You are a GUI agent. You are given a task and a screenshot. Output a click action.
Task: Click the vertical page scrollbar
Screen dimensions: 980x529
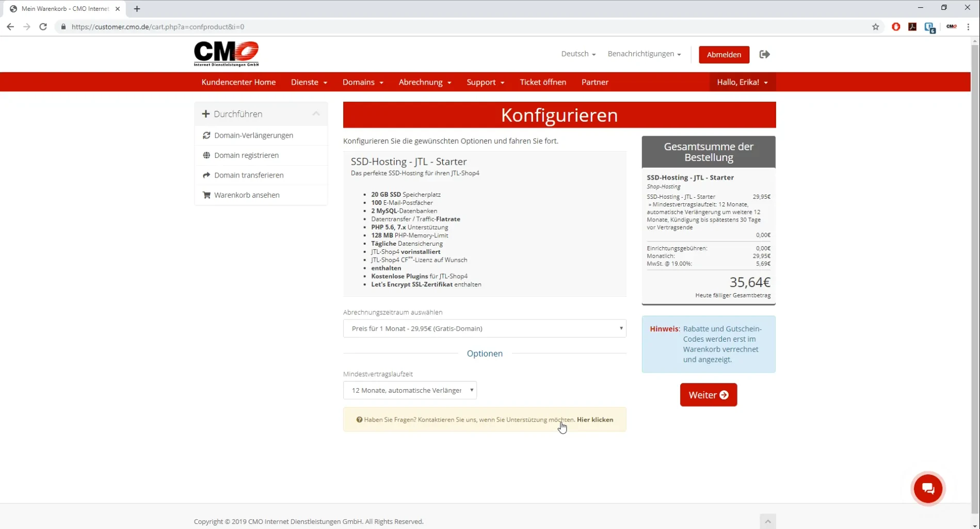[x=974, y=279]
